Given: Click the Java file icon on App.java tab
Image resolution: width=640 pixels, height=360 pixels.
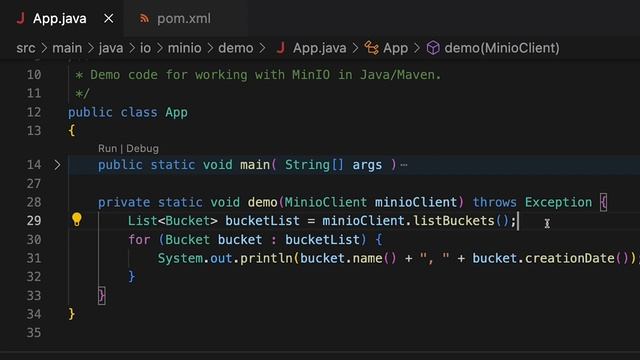Looking at the screenshot, I should coord(21,19).
